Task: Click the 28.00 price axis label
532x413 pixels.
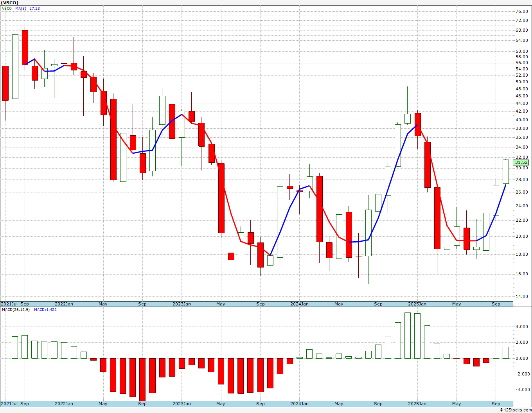Action: pyautogui.click(x=521, y=180)
